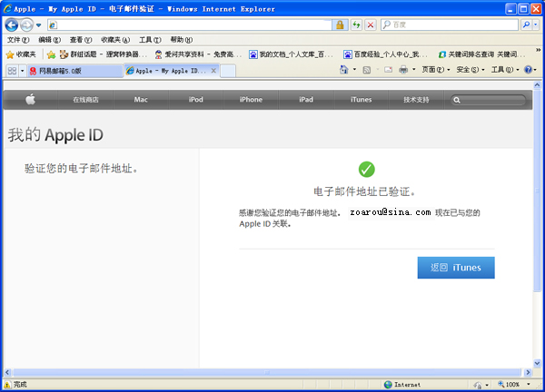Close the Apple - My Apple ID tab
This screenshot has width=545, height=392.
213,71
